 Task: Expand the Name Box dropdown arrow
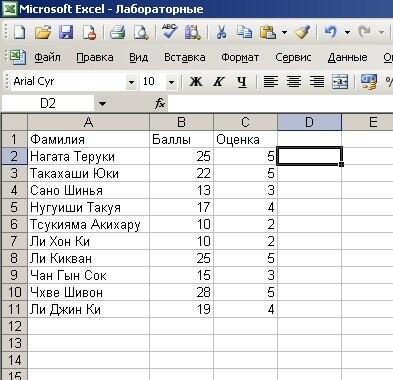click(102, 104)
